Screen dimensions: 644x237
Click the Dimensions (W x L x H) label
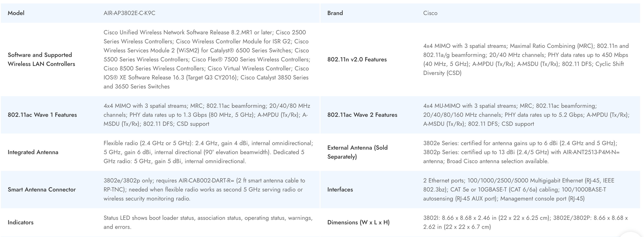(x=358, y=222)
